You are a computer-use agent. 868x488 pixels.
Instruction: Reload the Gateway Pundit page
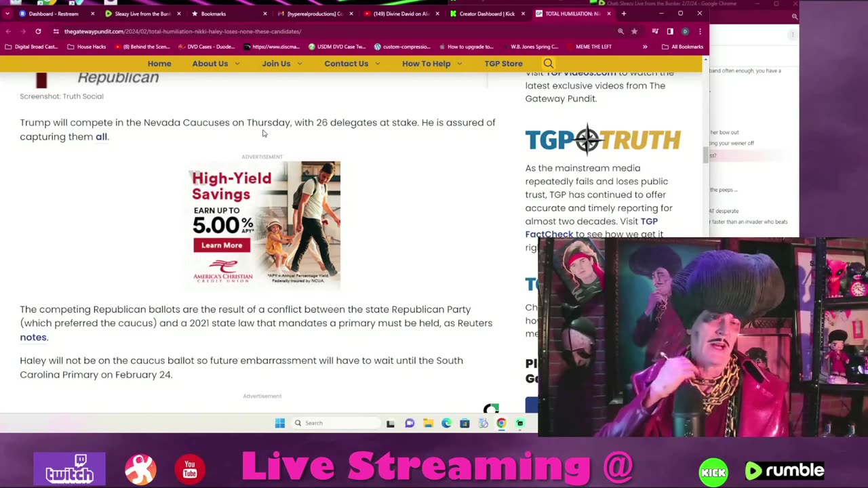[x=38, y=31]
